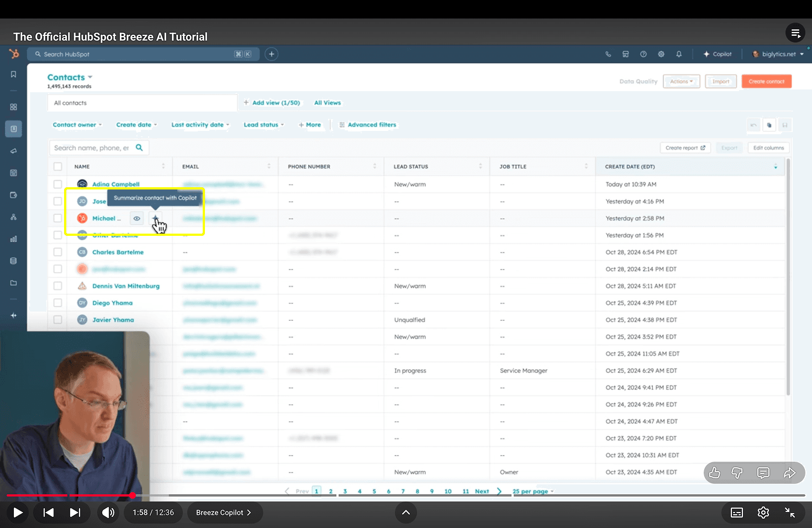
Task: Click Edit columns button
Action: pyautogui.click(x=769, y=147)
